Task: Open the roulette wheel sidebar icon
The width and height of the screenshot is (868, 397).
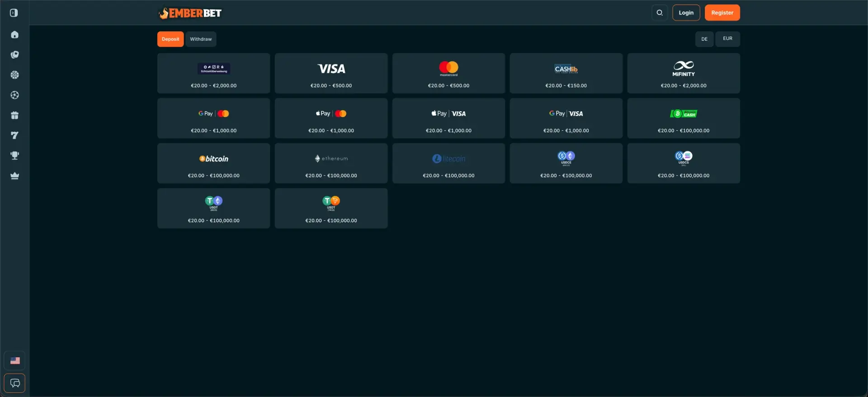Action: (14, 75)
